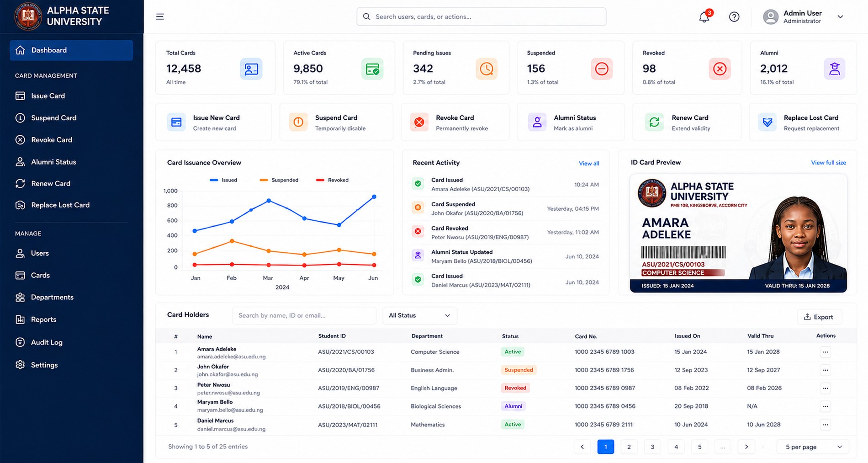The width and height of the screenshot is (868, 463).
Task: Click the Issue New Card quick action
Action: [x=214, y=122]
